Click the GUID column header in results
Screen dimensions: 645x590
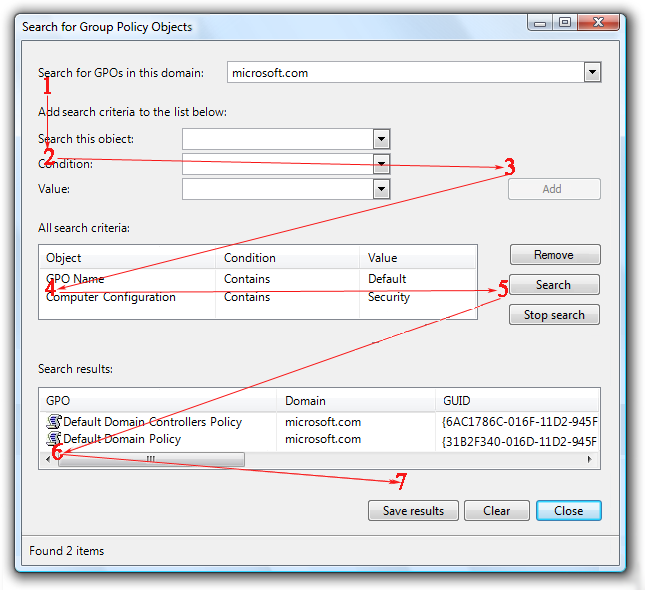[x=517, y=401]
